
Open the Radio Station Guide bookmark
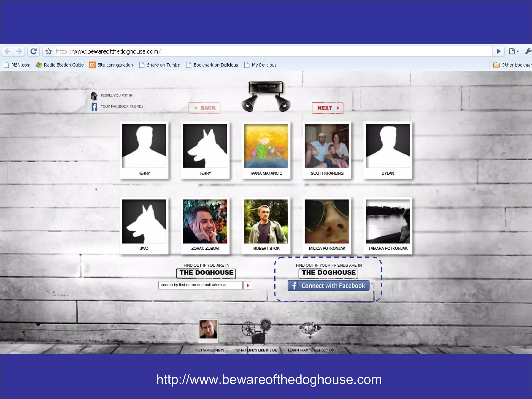point(60,65)
